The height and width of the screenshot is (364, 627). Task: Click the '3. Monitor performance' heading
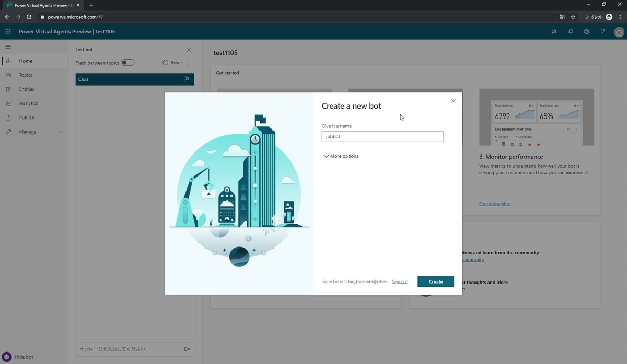click(511, 157)
